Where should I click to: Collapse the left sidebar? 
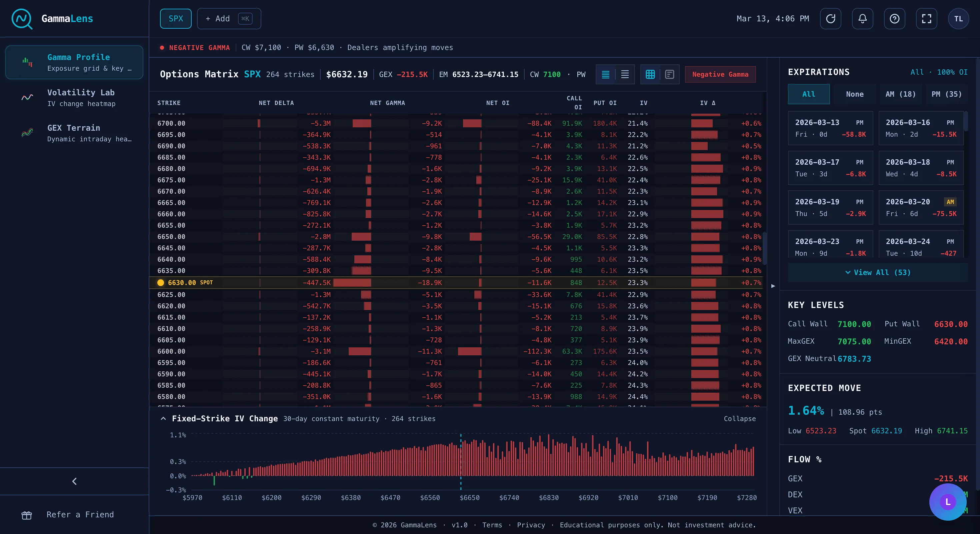click(75, 481)
